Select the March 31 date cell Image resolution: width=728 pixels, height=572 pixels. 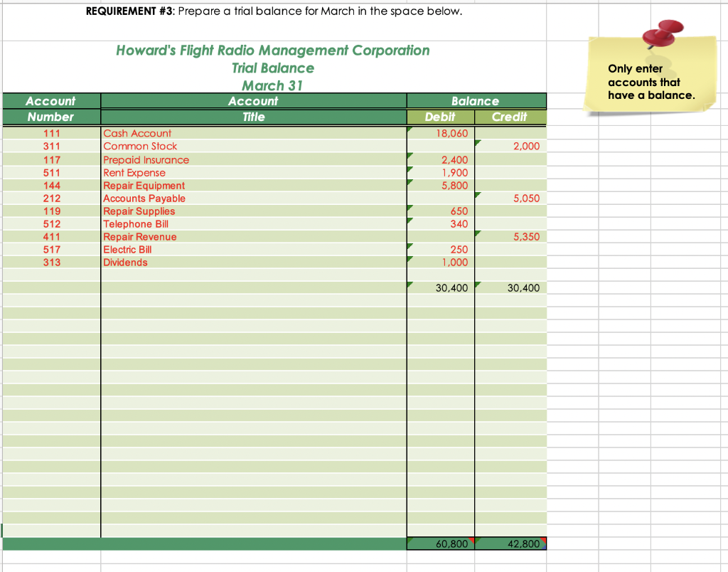click(273, 85)
